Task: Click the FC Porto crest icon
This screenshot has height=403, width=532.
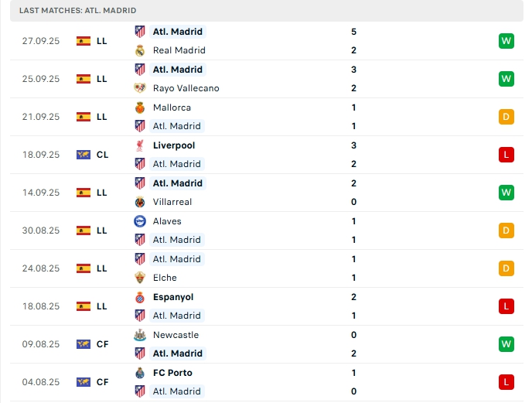Action: (x=140, y=373)
